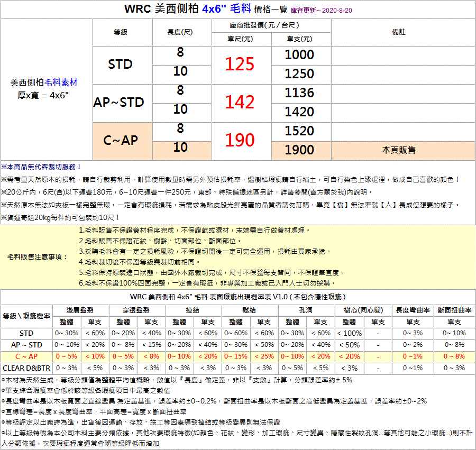Click the red unit price "142"
The width and height of the screenshot is (476, 450).
[x=240, y=102]
